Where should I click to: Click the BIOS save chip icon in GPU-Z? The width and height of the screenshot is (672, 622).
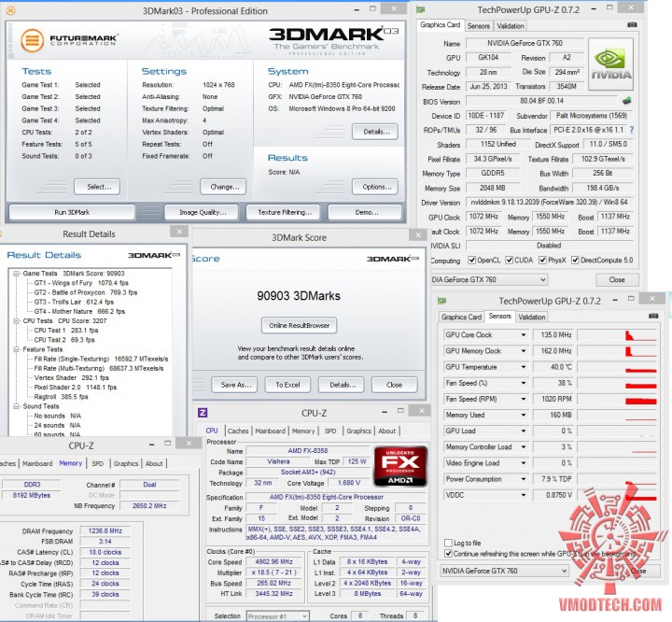point(627,101)
